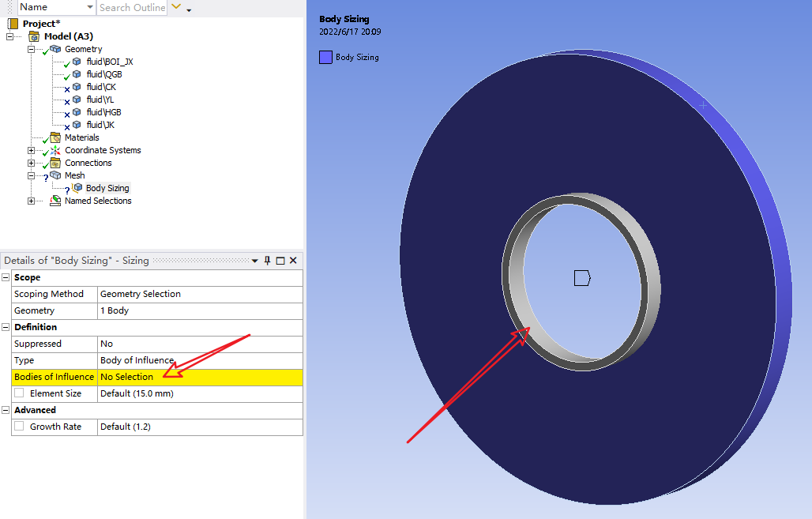Select the Named Selections icon

coord(55,201)
